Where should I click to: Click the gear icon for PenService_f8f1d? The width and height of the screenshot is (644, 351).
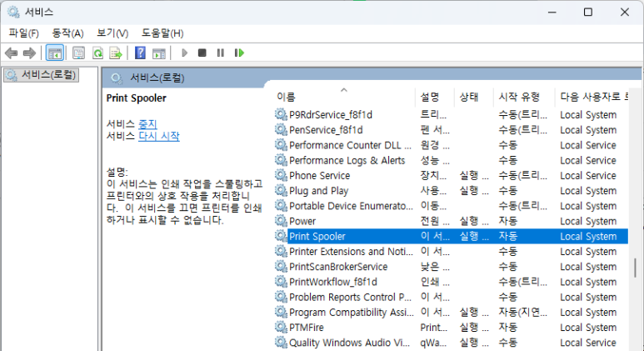pyautogui.click(x=281, y=130)
